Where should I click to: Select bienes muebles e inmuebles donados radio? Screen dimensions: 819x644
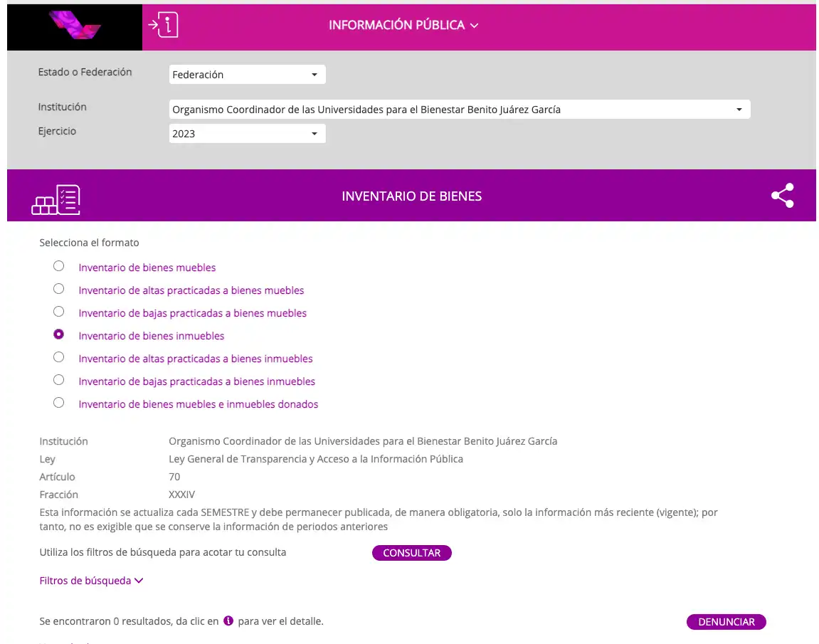tap(59, 403)
